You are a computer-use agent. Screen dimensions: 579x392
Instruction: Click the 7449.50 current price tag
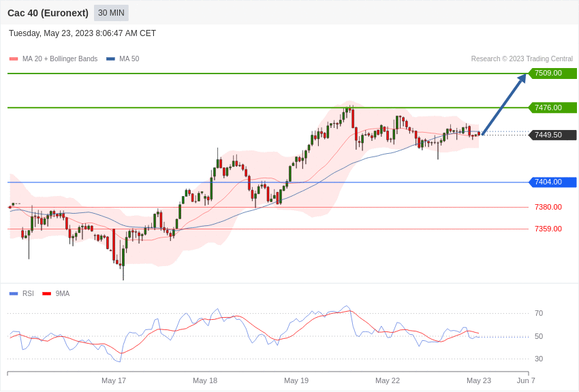552,135
